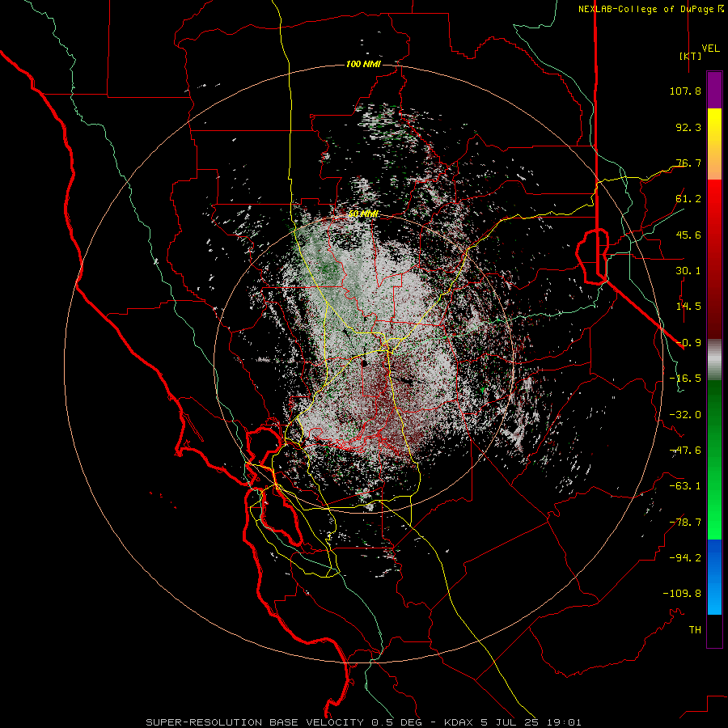Viewport: 728px width, 728px height.
Task: Click the 107.8 scale value
Action: 685,91
